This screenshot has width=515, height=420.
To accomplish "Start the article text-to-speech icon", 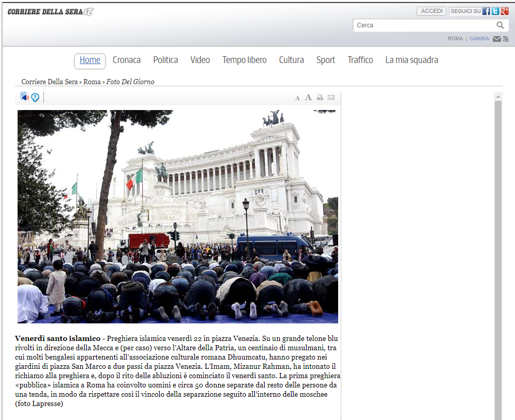I will 25,97.
